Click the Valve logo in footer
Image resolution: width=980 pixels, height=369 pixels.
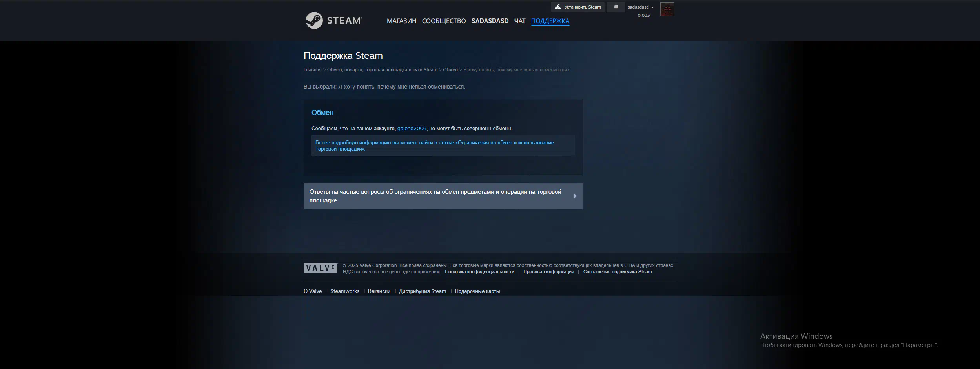tap(321, 268)
